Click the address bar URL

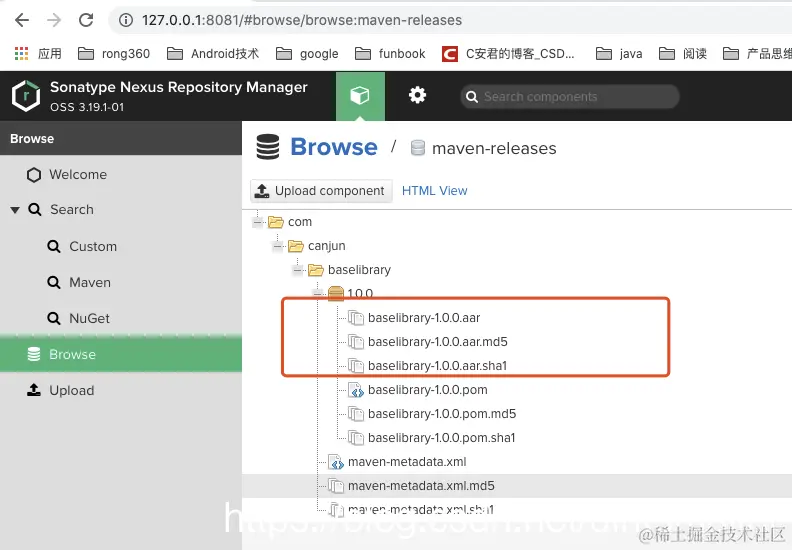(x=302, y=20)
